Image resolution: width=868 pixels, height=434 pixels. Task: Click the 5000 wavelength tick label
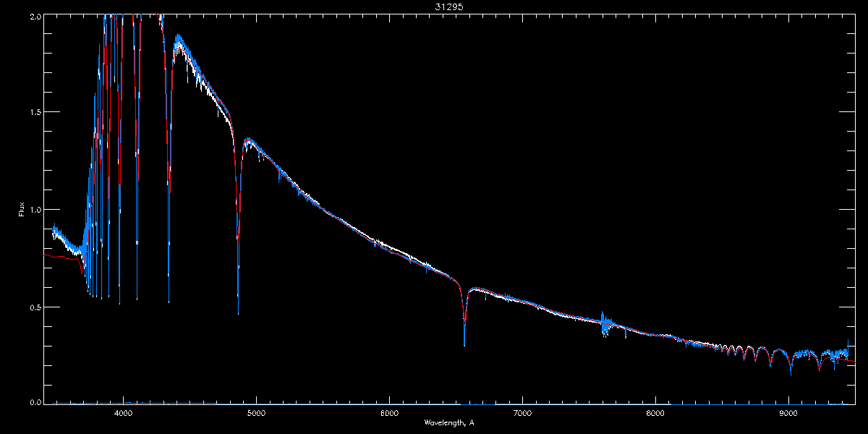pyautogui.click(x=256, y=413)
